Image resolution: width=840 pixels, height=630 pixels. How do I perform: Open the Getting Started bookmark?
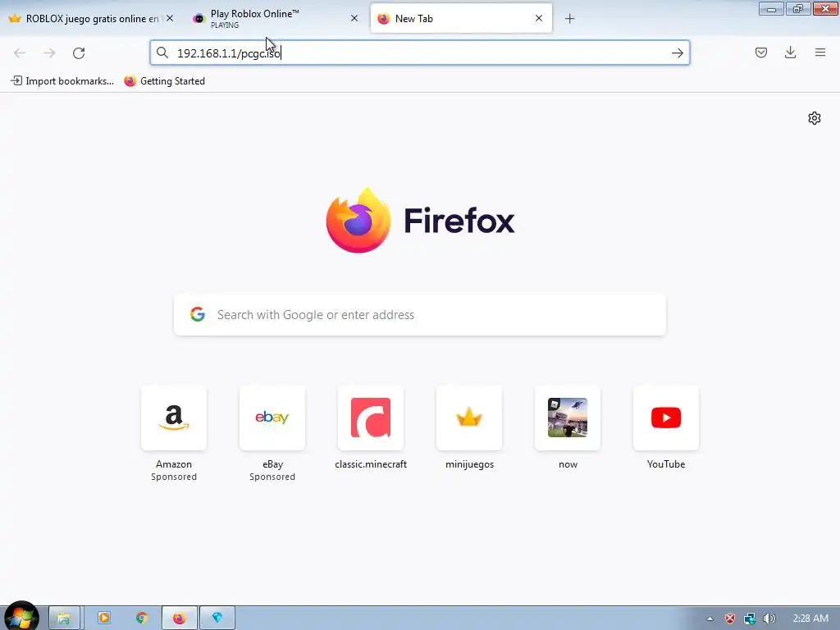coord(164,81)
